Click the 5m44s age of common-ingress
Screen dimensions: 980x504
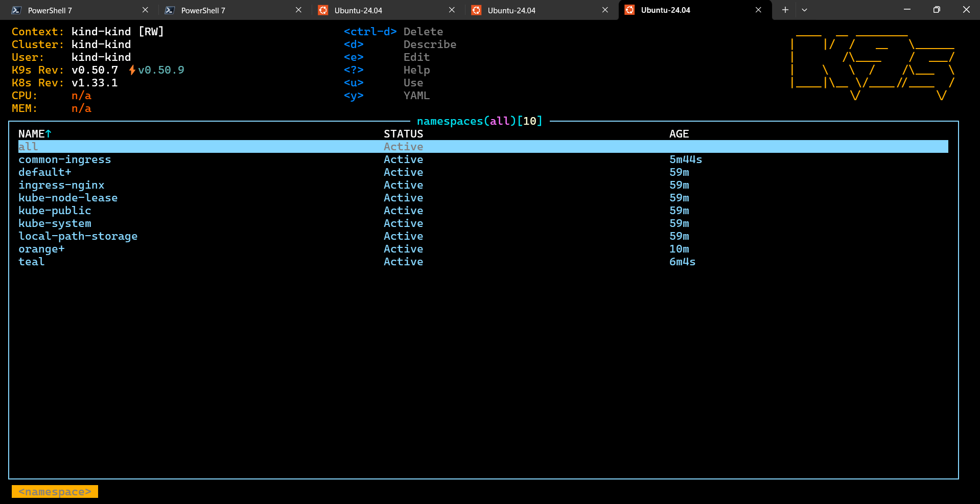pos(686,159)
